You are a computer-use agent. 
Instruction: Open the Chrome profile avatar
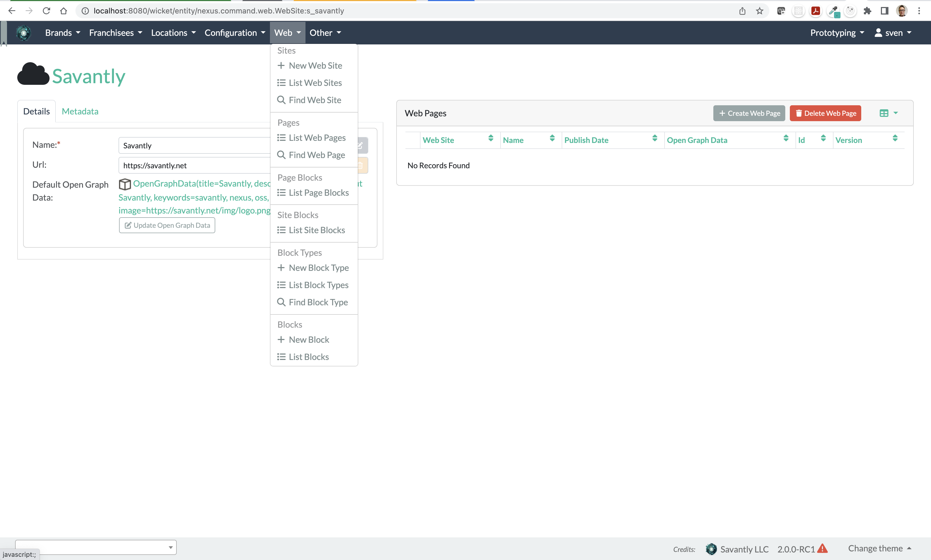pos(902,11)
